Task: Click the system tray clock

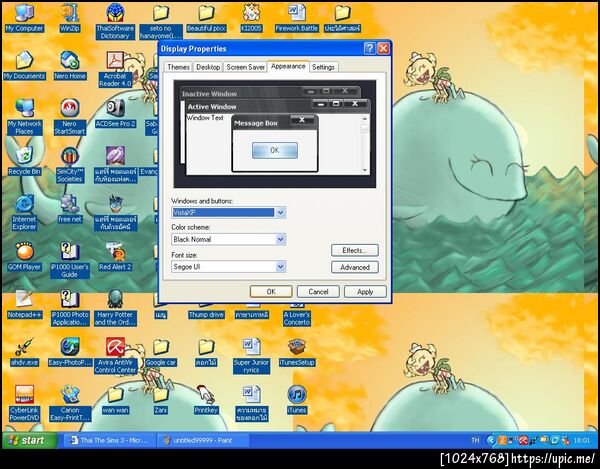Action: pos(581,441)
